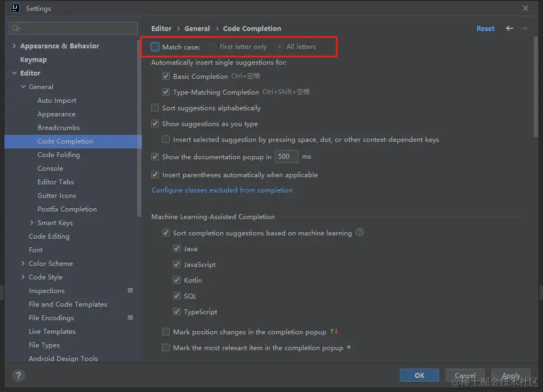Screen dimensions: 543x392
Task: Uncheck the Java checkbox
Action: click(x=177, y=248)
